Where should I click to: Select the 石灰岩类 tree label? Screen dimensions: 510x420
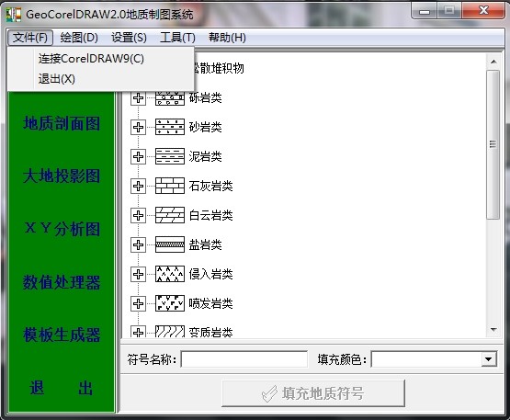point(211,186)
